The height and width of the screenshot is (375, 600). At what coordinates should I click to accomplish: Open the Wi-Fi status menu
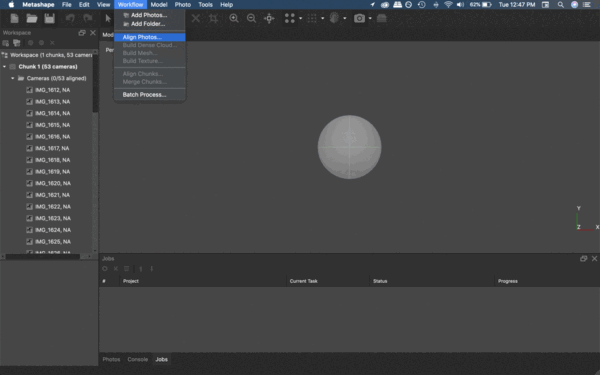coord(448,5)
